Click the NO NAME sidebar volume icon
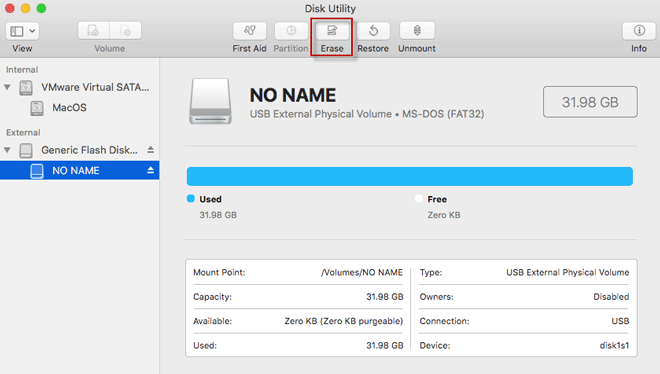 (37, 171)
